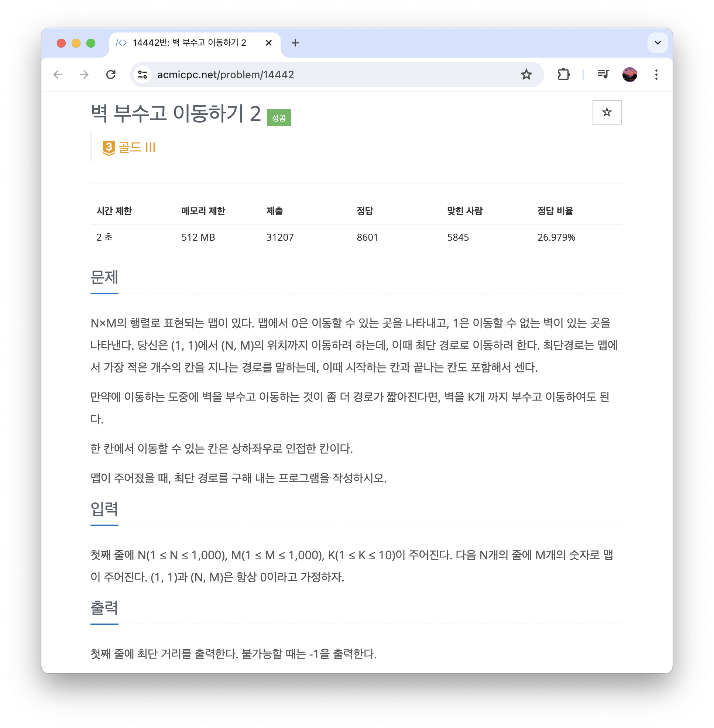The height and width of the screenshot is (728, 714).
Task: Reload the page with refresh icon
Action: pos(111,75)
